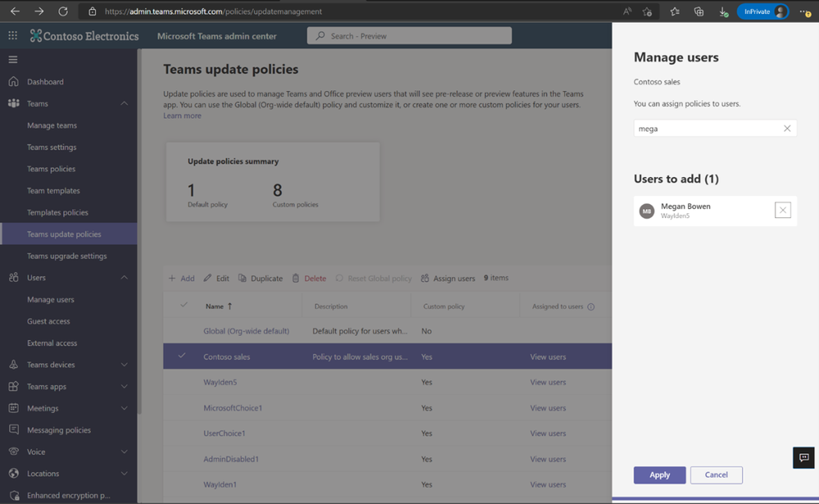Go to Messaging policies
819x504 pixels.
pos(58,430)
